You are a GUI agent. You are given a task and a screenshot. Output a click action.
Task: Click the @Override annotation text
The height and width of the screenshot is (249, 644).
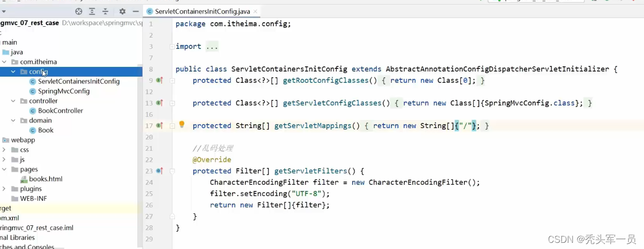(x=212, y=159)
